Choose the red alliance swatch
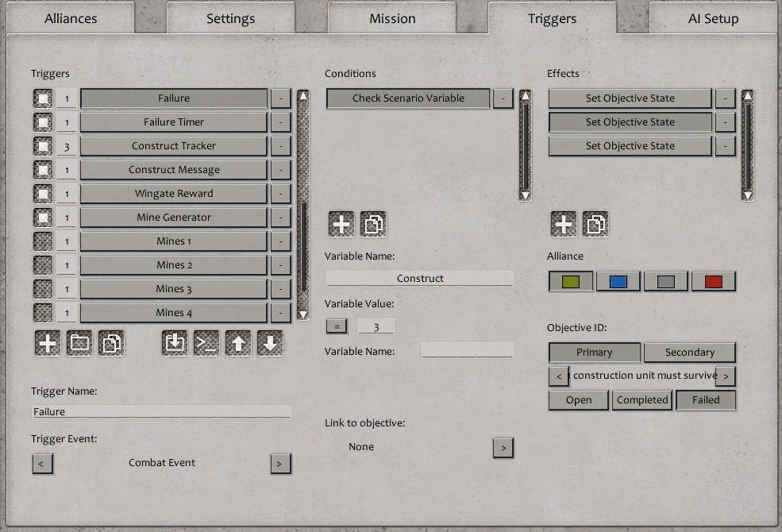Screen dimensions: 782x532 pos(714,282)
